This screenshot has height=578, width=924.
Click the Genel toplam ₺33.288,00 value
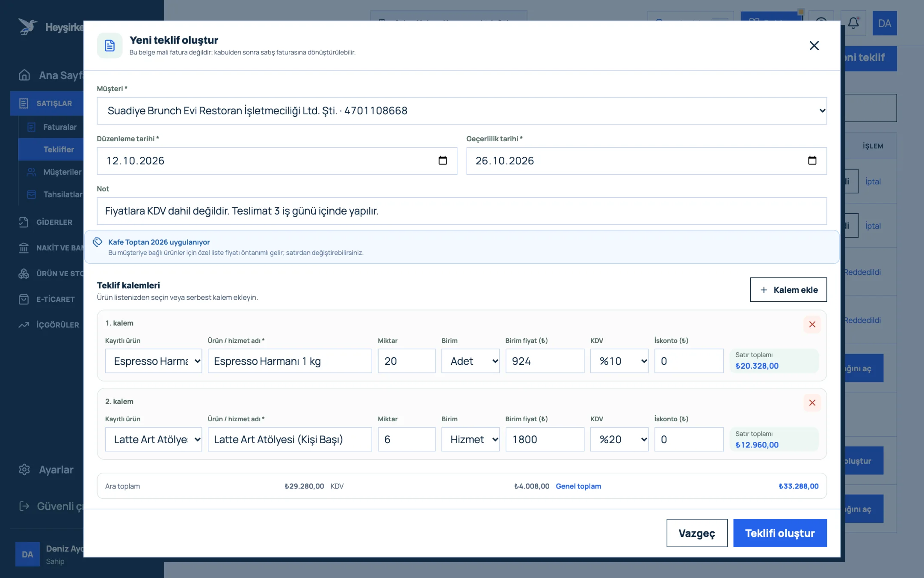798,486
